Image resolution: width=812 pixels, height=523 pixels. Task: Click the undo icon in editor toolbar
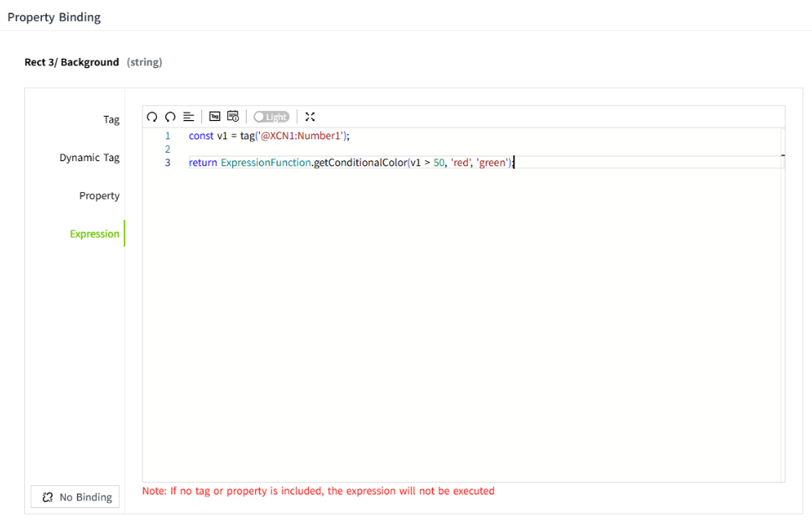click(x=152, y=117)
